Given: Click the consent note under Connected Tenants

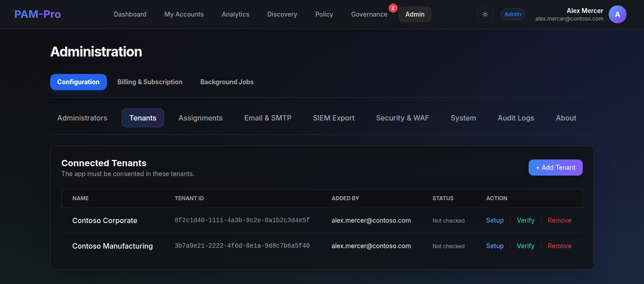Looking at the screenshot, I should (128, 174).
